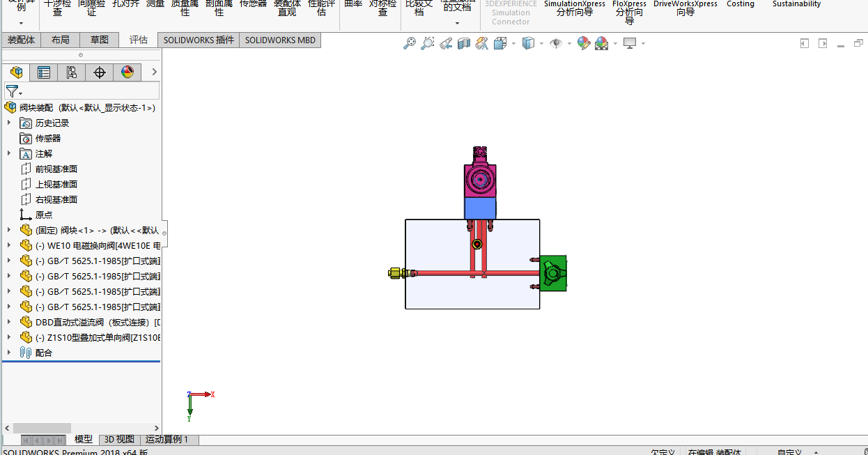Click Section View icon
Viewport: 868px width, 455px height.
coord(464,43)
